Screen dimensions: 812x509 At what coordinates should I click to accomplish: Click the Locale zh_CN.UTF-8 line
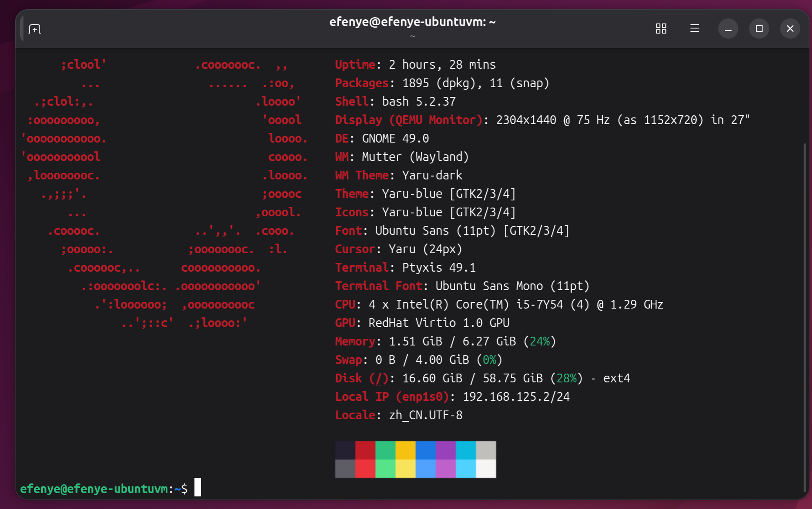tap(399, 415)
